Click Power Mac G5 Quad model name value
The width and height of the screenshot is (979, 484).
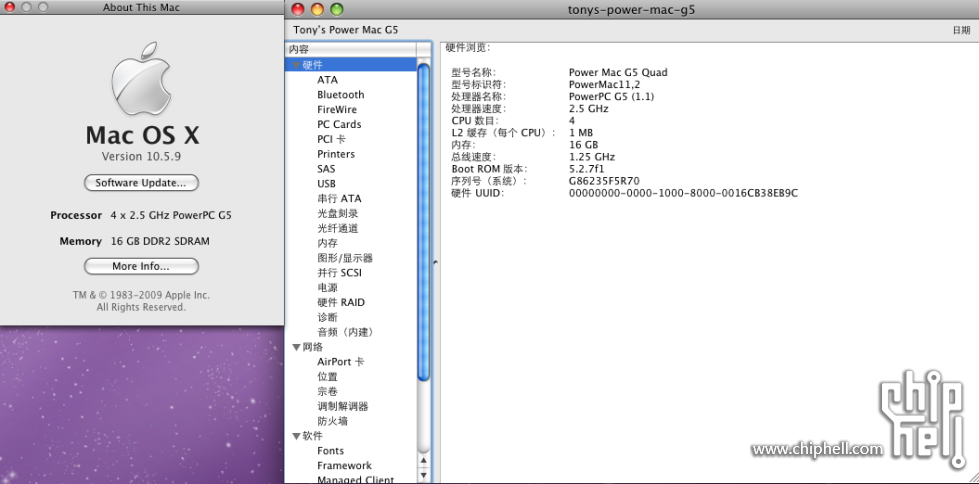pos(618,72)
